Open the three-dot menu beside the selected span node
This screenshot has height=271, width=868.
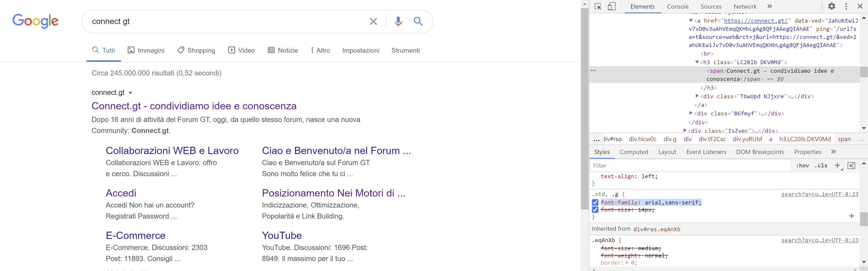click(x=593, y=71)
